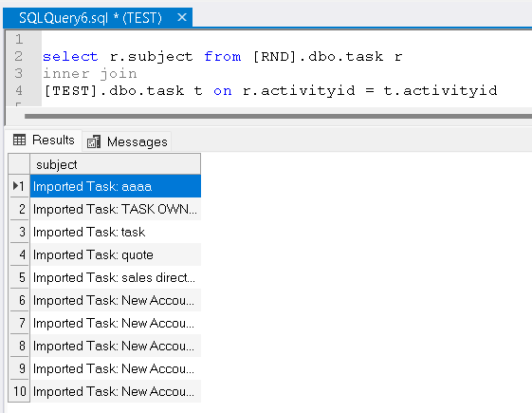The height and width of the screenshot is (413, 532).
Task: Click the 'from' keyword in line 2
Action: point(223,56)
